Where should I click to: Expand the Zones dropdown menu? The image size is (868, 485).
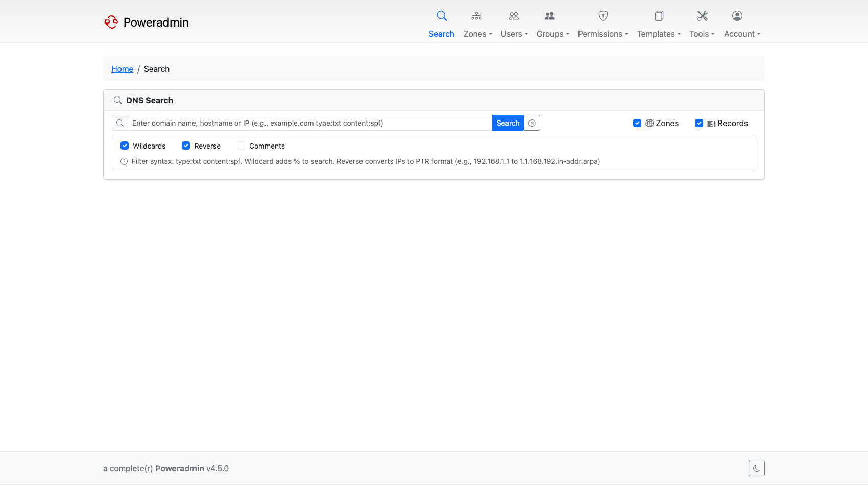pyautogui.click(x=478, y=34)
